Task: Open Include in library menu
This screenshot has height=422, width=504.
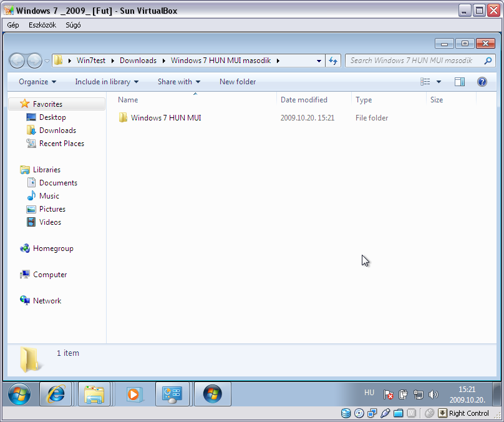Action: pyautogui.click(x=107, y=82)
